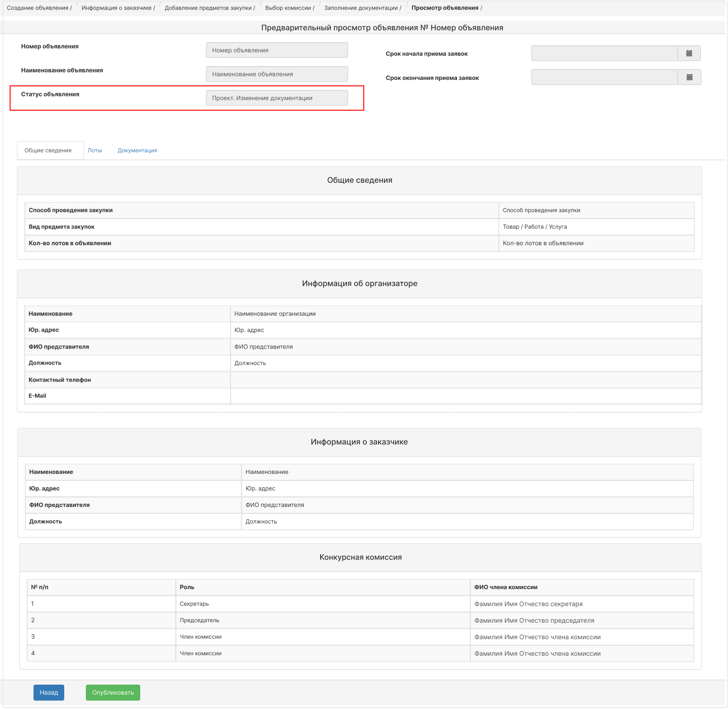
Task: Switch to 'Документация' tab
Action: 137,151
